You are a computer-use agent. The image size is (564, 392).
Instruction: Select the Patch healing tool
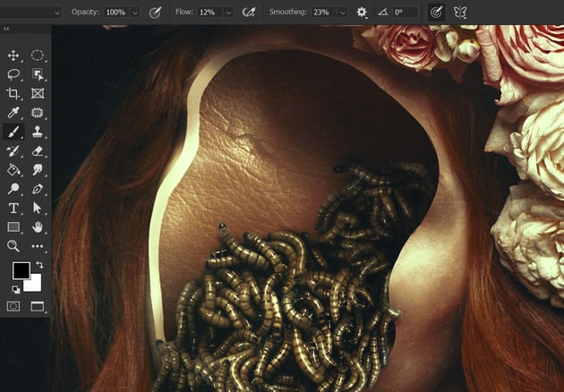click(38, 113)
